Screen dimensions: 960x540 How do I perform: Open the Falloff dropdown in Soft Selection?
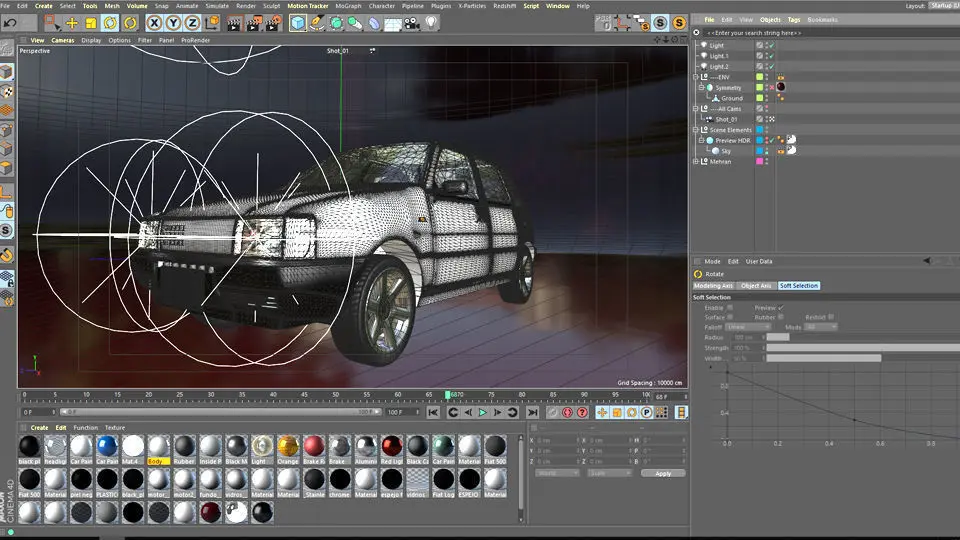click(x=748, y=327)
